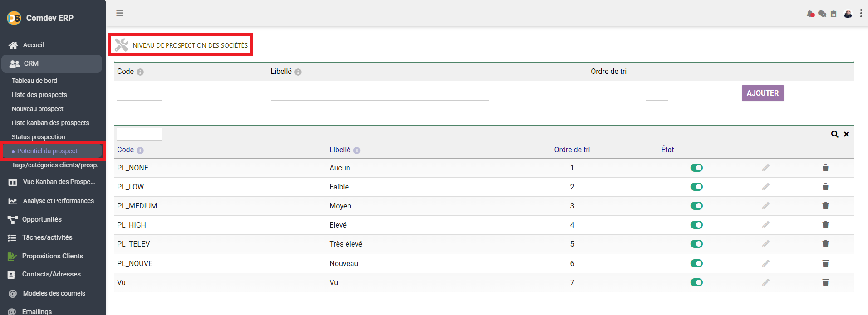Open Nouveau prospect page
Viewport: 868px width, 315px height.
(x=38, y=109)
